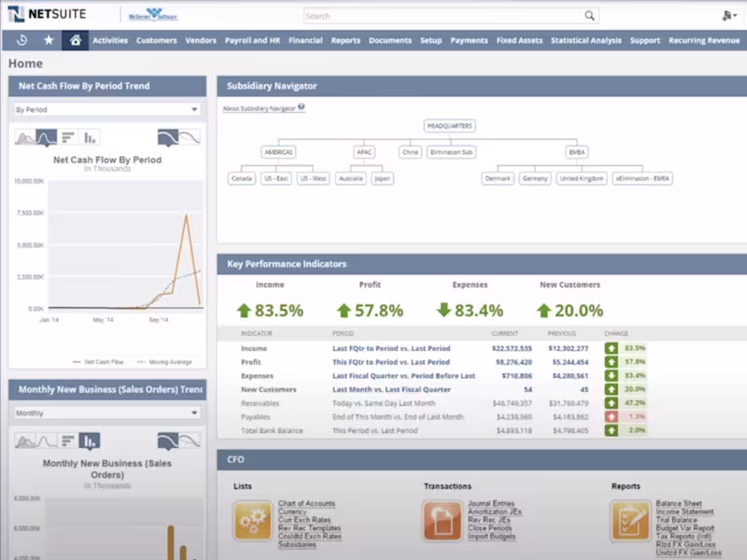Viewport: 747px width, 560px height.
Task: Toggle thin line style in Monthly New Business chart
Action: coord(190,441)
